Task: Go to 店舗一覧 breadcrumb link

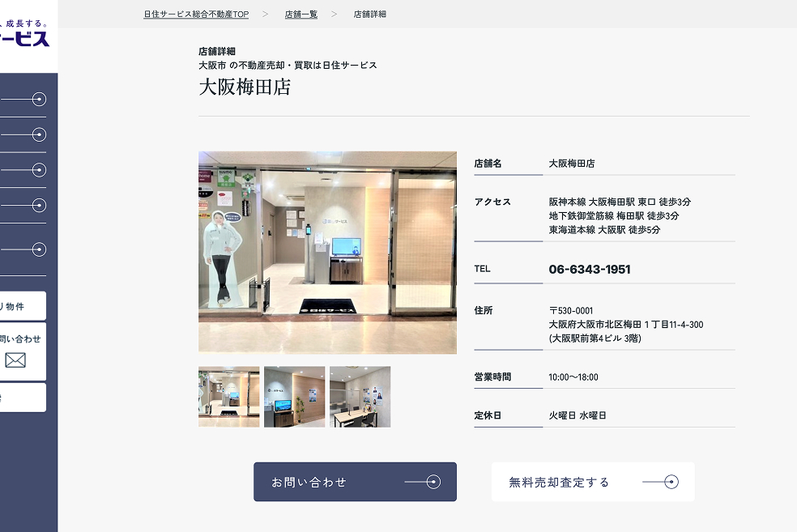Action: 301,15
